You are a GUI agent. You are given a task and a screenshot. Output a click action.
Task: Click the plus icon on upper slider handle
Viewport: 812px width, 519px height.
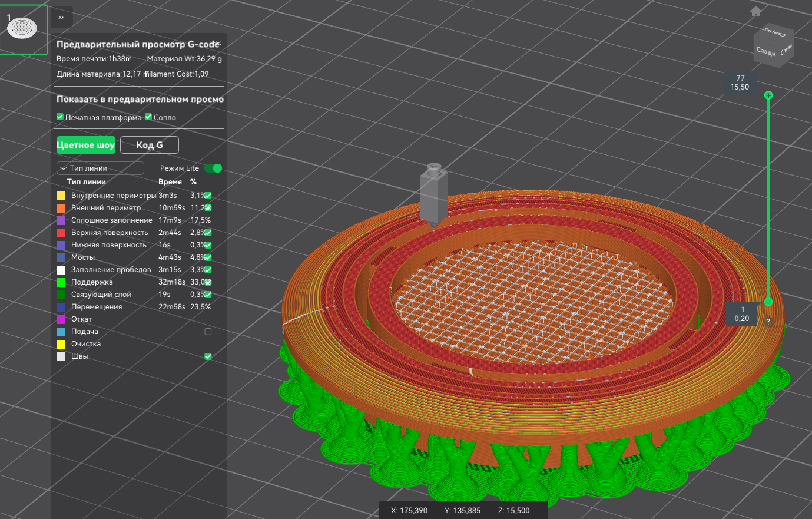tap(768, 95)
